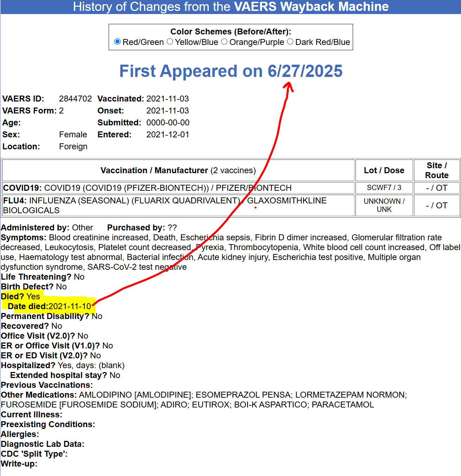The height and width of the screenshot is (476, 461).
Task: Click 'Administered by: Other' text
Action: pos(47,228)
